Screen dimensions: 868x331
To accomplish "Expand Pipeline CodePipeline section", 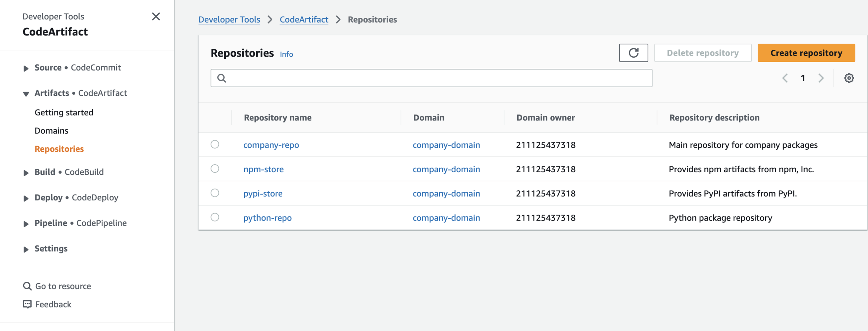I will pos(26,224).
